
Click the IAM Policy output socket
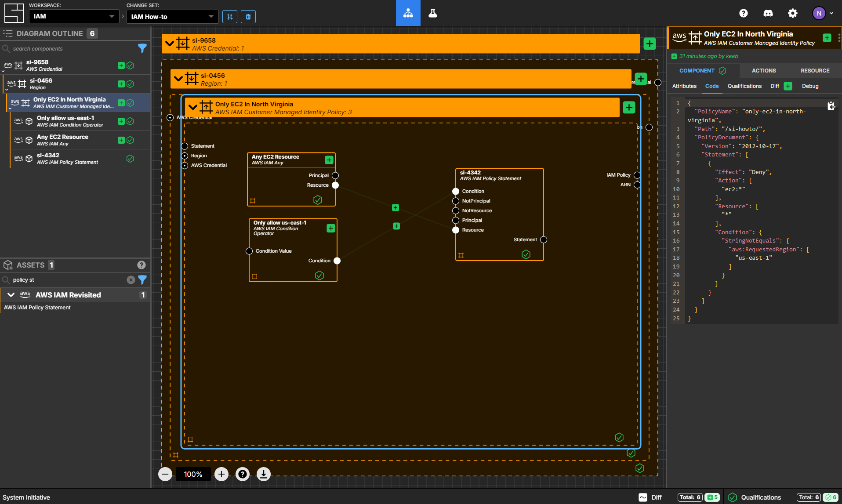coord(637,175)
